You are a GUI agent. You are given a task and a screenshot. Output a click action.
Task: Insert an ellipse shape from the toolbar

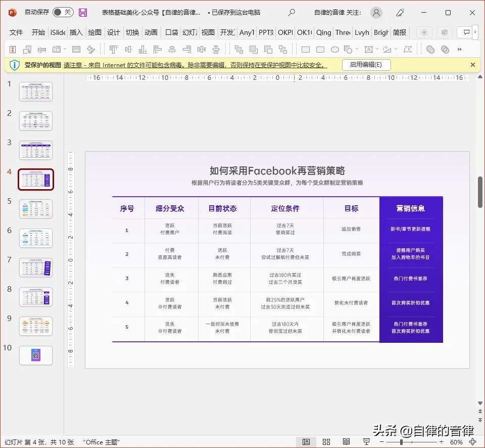click(334, 49)
